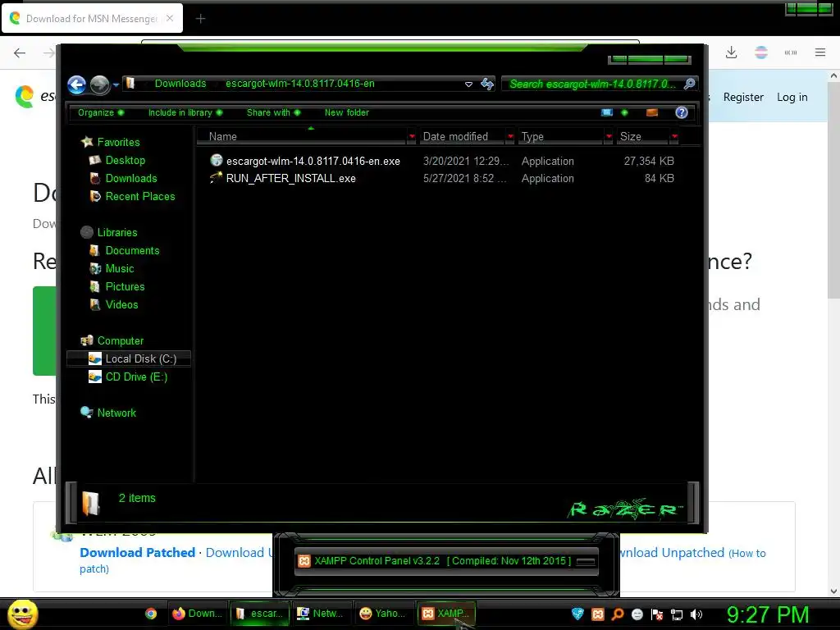840x630 pixels.
Task: Select RUN_AFTER_INSTALL.exe file
Action: click(x=291, y=178)
